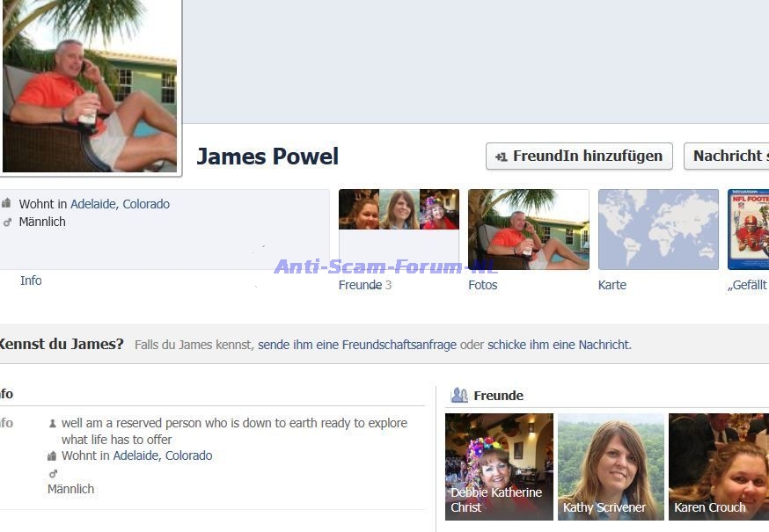Click the add-friend icon in FreundIn button
This screenshot has height=532, width=769.
click(x=501, y=157)
